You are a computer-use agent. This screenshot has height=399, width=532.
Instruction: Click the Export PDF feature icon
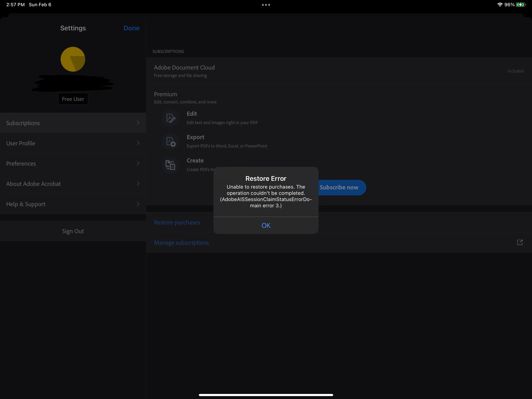(170, 141)
